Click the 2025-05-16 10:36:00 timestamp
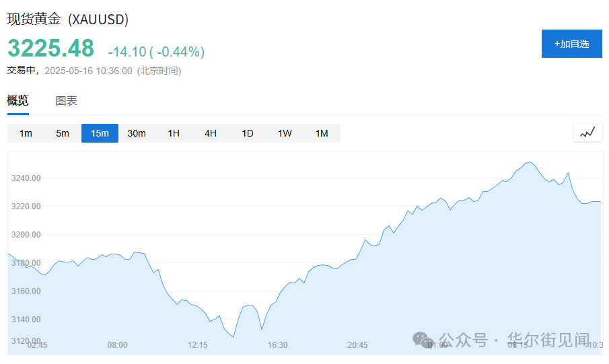Image resolution: width=609 pixels, height=364 pixels. [x=89, y=71]
